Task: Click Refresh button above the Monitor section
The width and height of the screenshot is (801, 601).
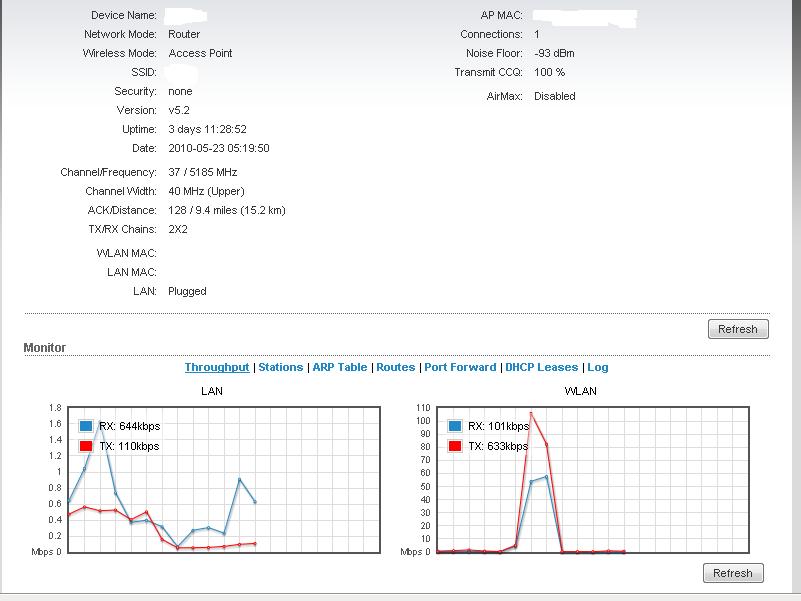Action: click(x=738, y=329)
